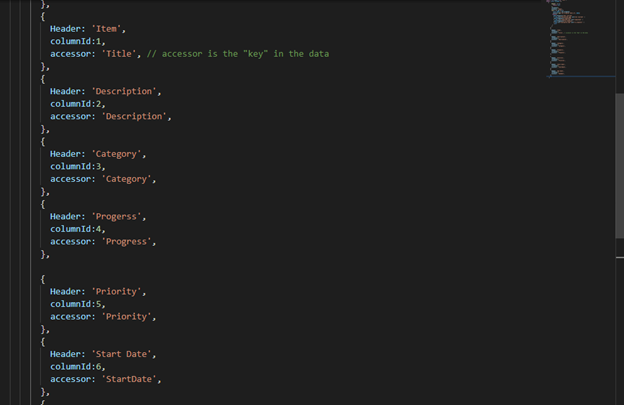This screenshot has width=624, height=405.
Task: Click the code minimap preview
Action: (x=581, y=38)
